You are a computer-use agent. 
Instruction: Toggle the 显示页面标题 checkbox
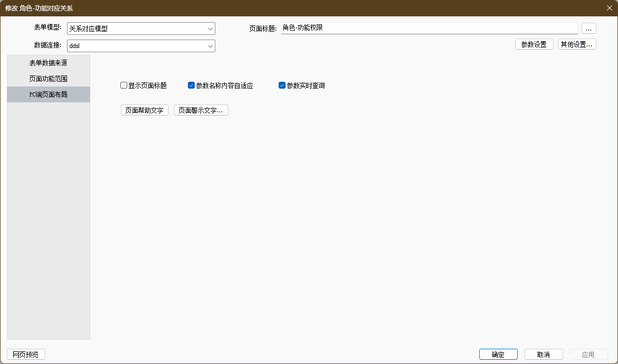tap(124, 85)
